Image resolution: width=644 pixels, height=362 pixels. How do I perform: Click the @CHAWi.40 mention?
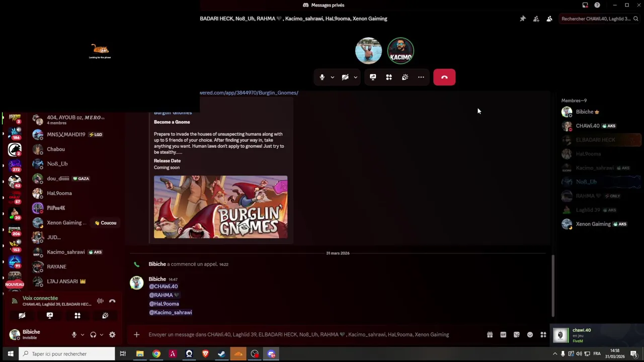point(163,287)
